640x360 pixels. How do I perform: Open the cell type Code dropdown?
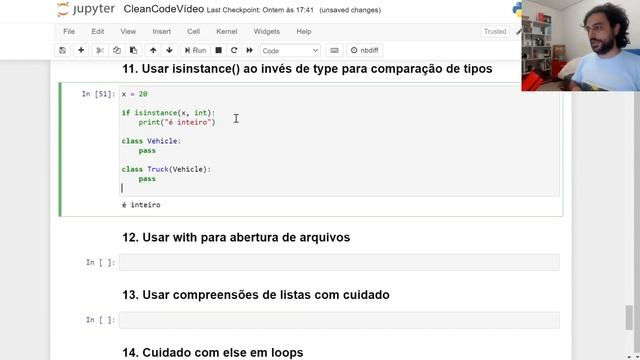point(290,51)
